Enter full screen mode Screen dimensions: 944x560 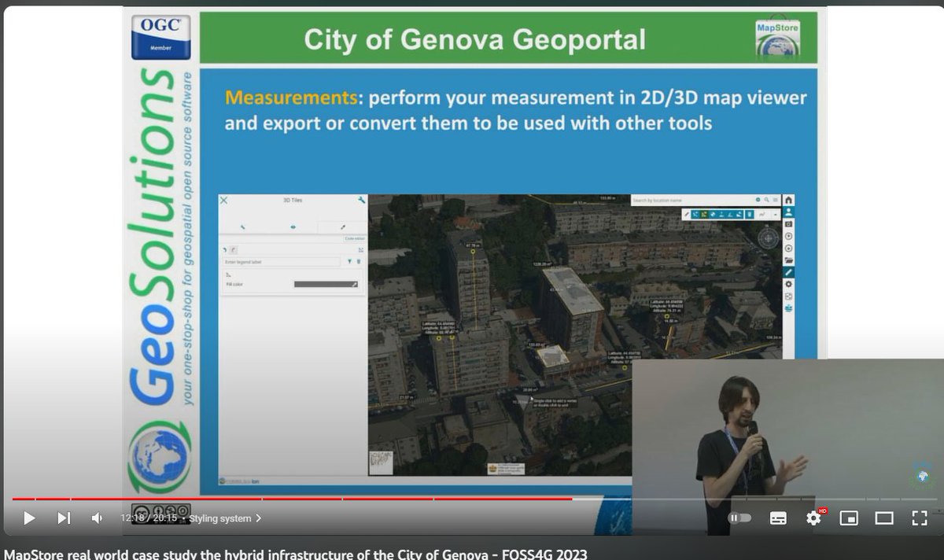point(919,518)
